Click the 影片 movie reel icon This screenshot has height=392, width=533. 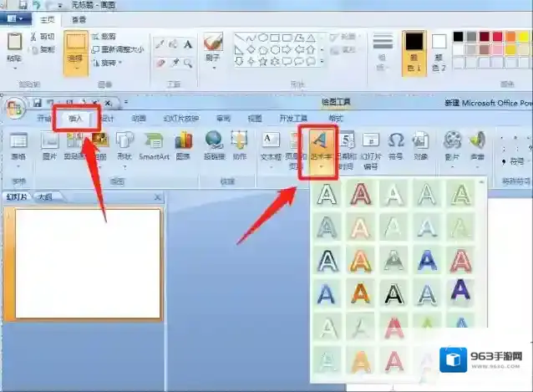tap(453, 140)
